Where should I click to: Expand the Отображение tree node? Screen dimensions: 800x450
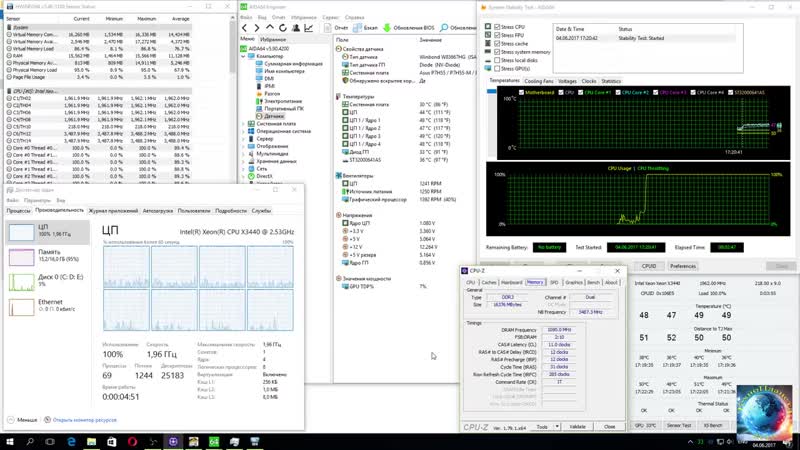pos(243,146)
